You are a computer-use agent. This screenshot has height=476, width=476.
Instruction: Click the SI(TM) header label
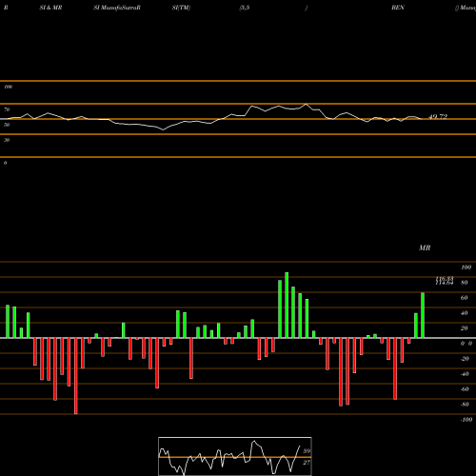(181, 8)
